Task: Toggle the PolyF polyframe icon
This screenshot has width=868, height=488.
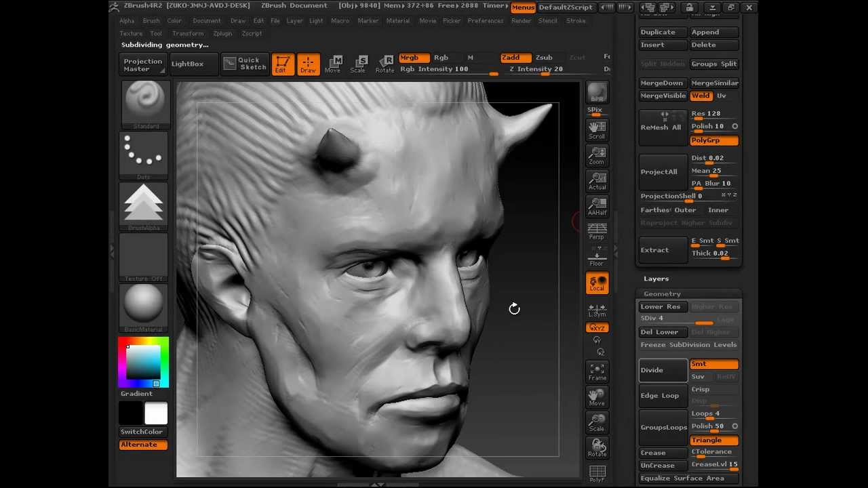Action: (x=597, y=473)
